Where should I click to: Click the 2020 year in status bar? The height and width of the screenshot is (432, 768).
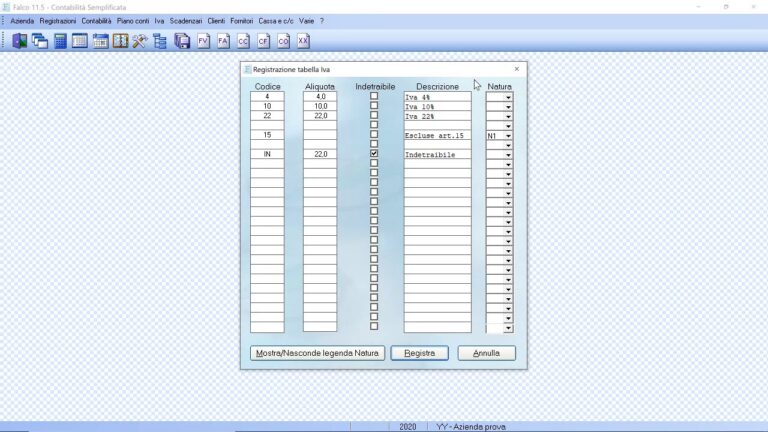[408, 427]
